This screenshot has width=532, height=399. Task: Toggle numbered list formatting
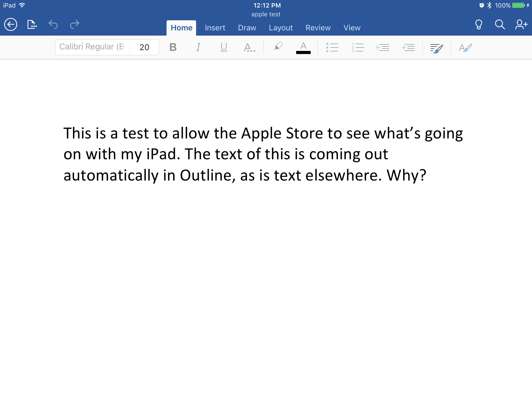[358, 47]
